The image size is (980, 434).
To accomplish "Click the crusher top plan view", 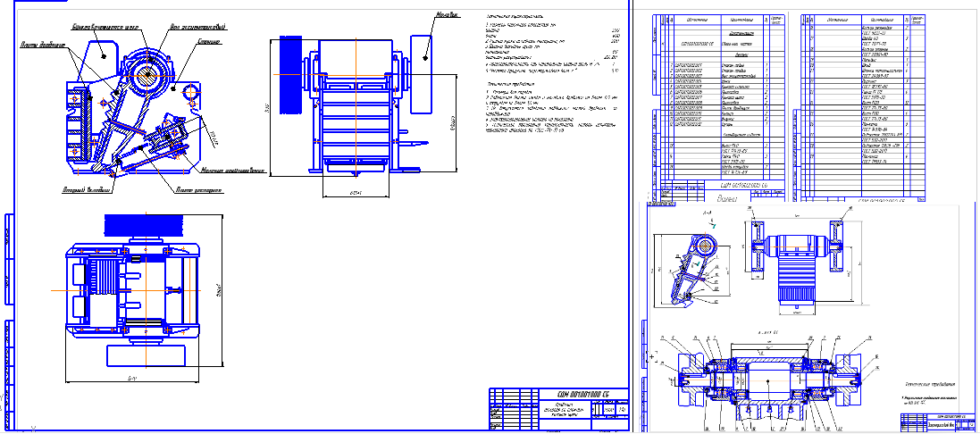I will click(133, 290).
